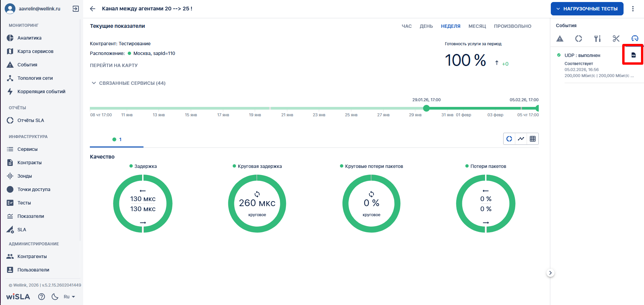
Task: Click the back arrow next to the channel title
Action: (93, 9)
